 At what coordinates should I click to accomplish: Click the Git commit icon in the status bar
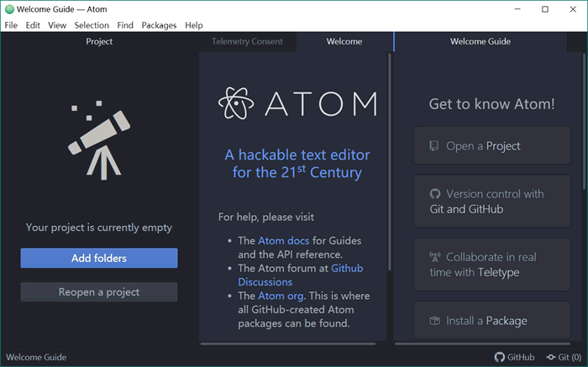551,357
